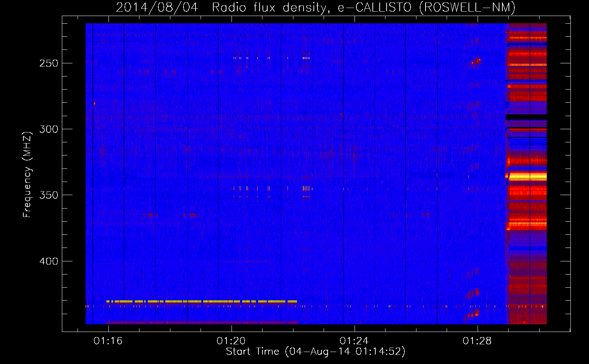Viewport: 589px width, 364px height.
Task: Click the 01:16 time tick label
Action: point(108,341)
